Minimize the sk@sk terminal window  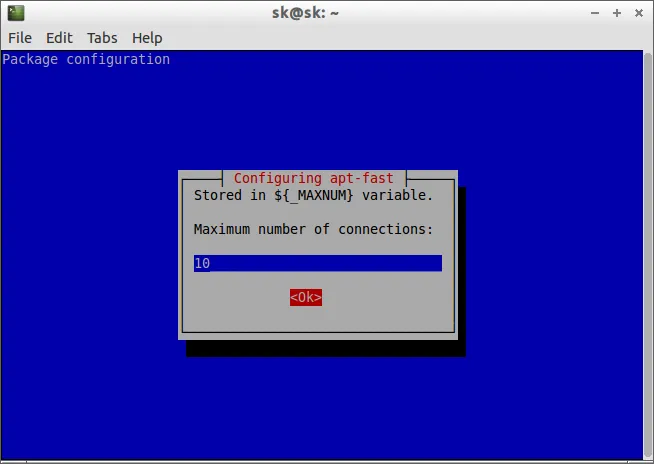595,13
